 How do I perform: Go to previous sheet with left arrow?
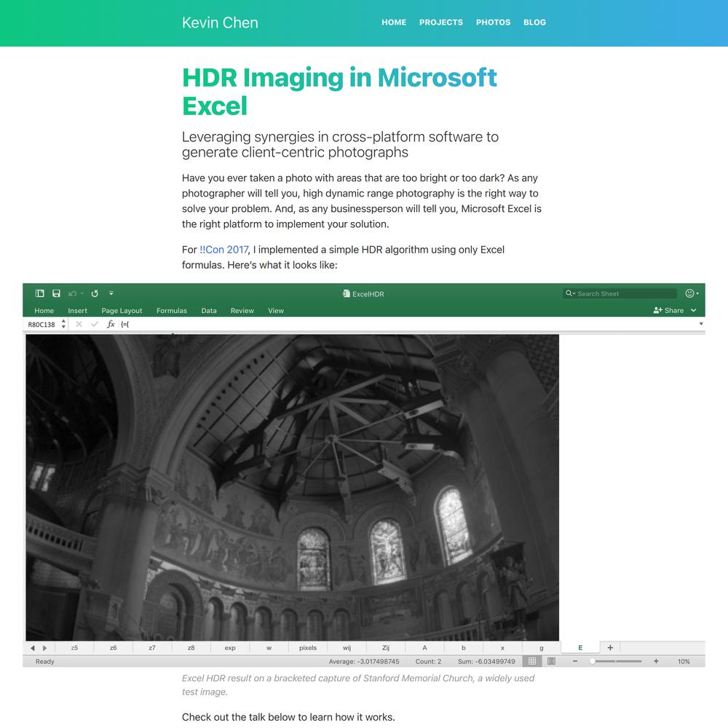coord(33,648)
